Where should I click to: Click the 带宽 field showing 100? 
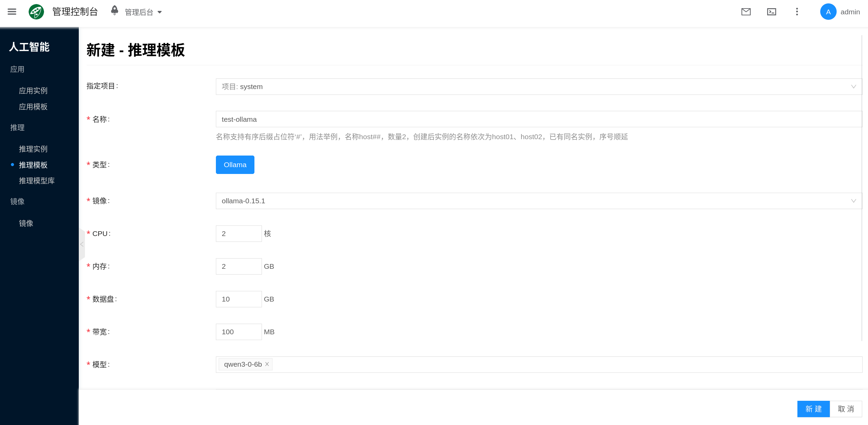tap(238, 332)
